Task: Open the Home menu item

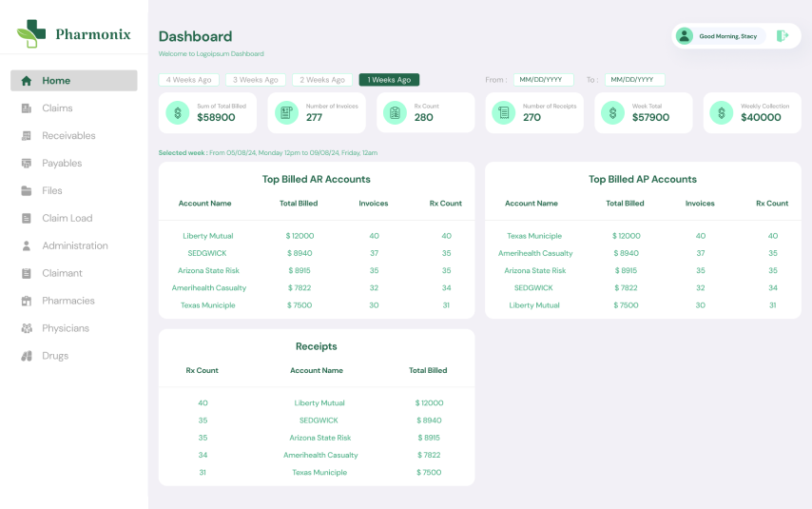Action: pyautogui.click(x=74, y=80)
